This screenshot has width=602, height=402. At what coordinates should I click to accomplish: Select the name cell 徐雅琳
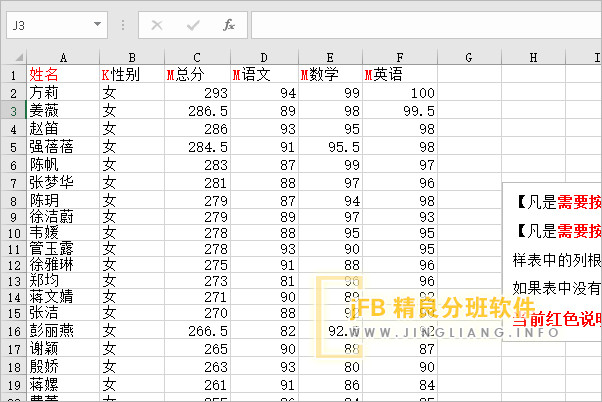(63, 265)
